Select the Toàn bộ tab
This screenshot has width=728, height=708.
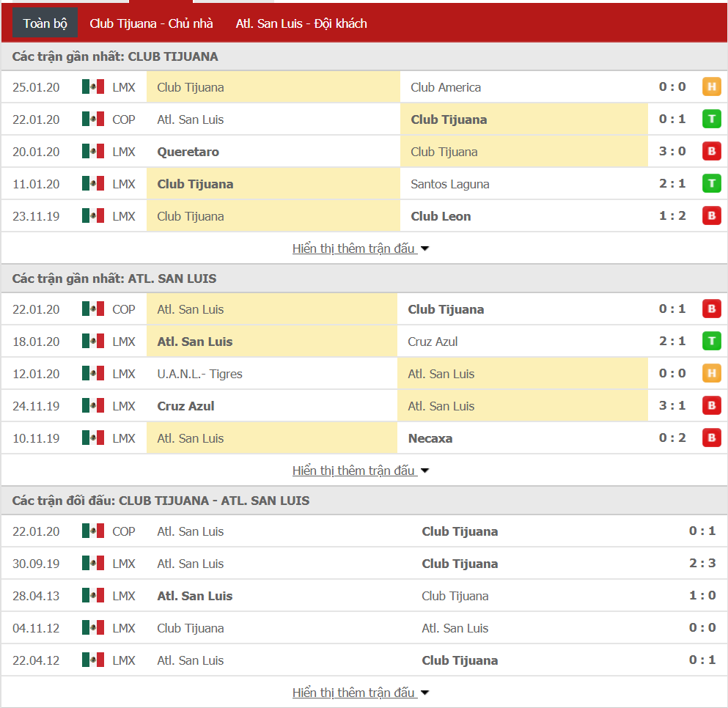[x=45, y=23]
